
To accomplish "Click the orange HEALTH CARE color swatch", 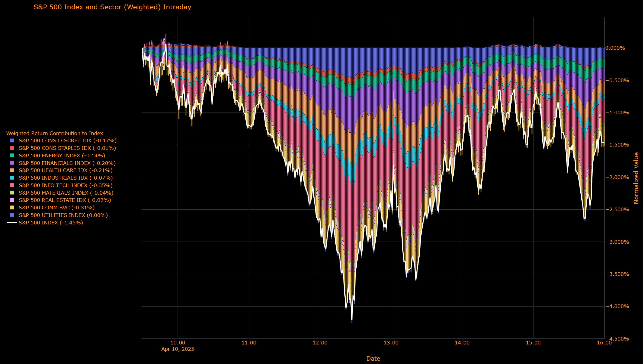I will click(12, 170).
